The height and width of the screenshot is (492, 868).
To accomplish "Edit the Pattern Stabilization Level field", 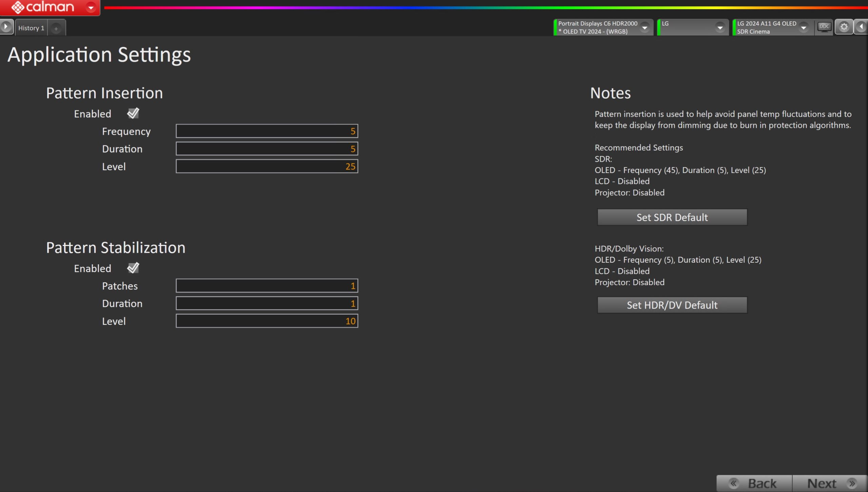I will pyautogui.click(x=267, y=321).
